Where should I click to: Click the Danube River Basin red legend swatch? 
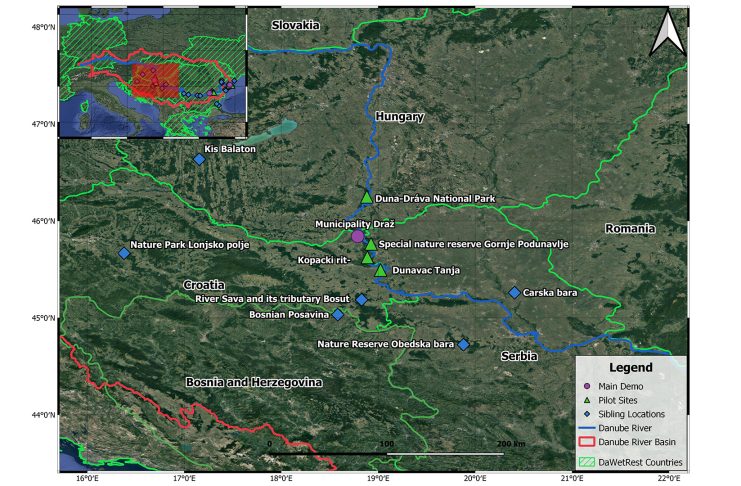589,443
